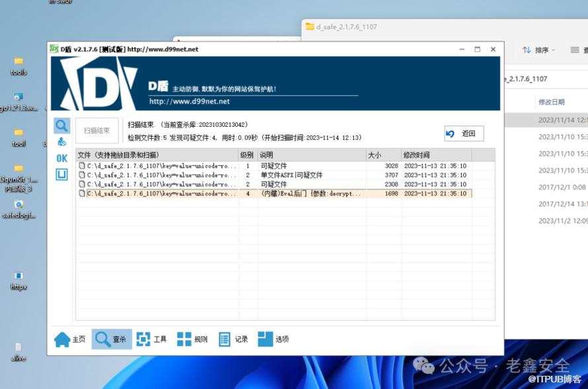This screenshot has width=588, height=389.
Task: Click the magnifier scan icon in left sidebar
Action: 61,125
